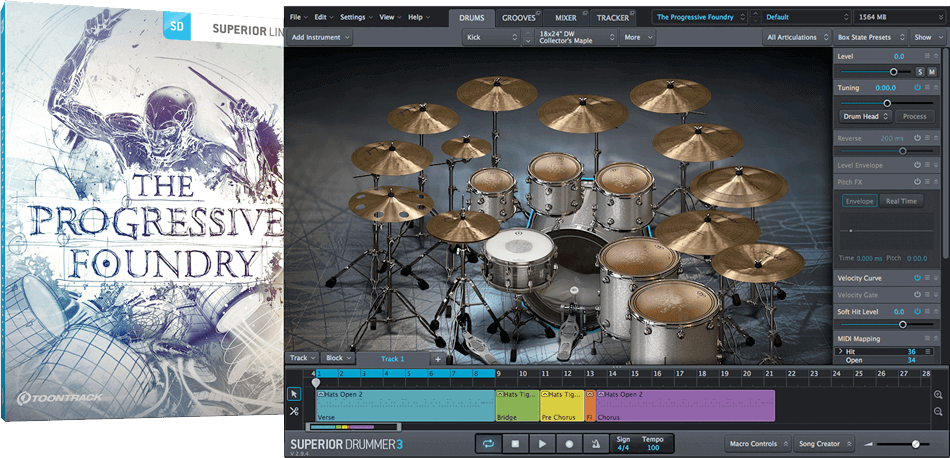Viewport: 950px width, 458px height.
Task: Open the Settings menu
Action: click(355, 17)
